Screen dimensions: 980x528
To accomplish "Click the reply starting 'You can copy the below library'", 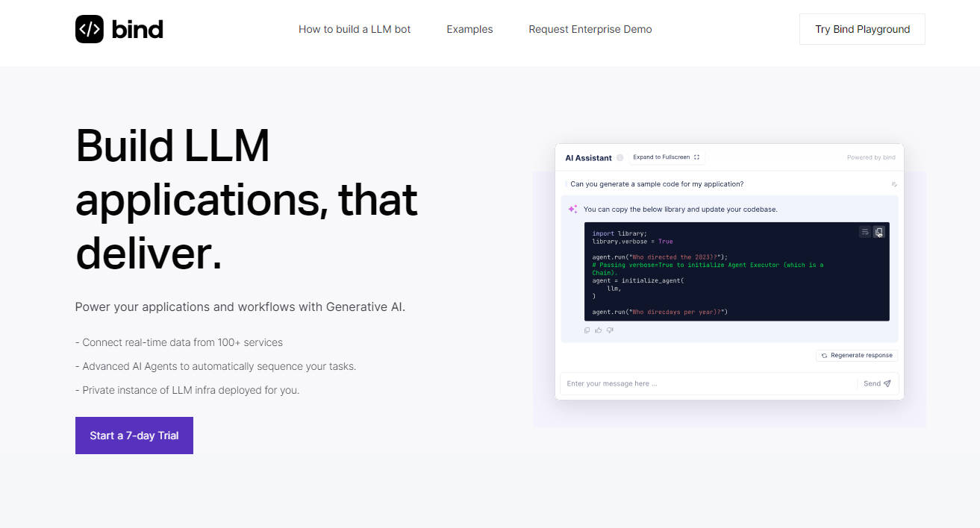I will click(x=681, y=210).
